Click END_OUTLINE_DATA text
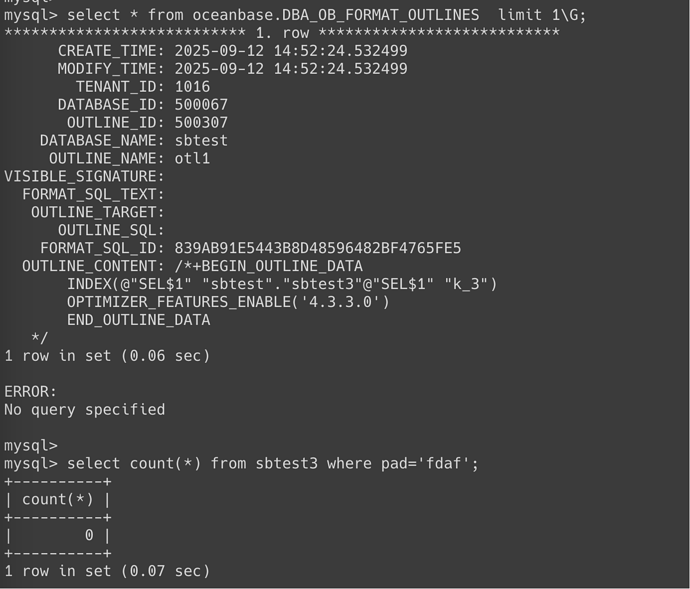 point(138,320)
